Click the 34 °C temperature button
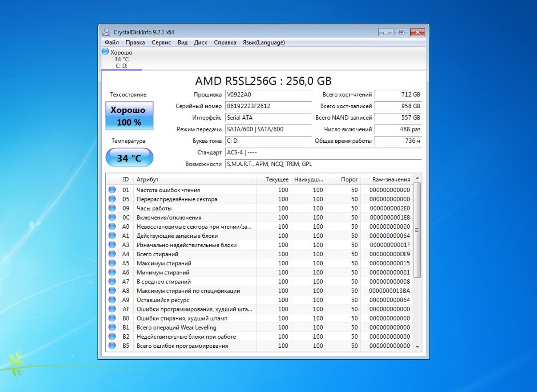This screenshot has width=537, height=392. (x=129, y=158)
